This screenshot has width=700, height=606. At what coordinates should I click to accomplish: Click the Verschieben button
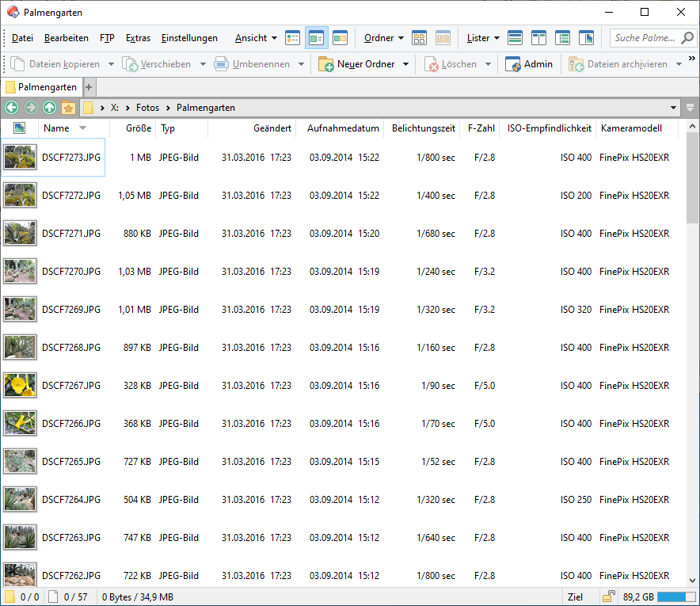pos(157,64)
